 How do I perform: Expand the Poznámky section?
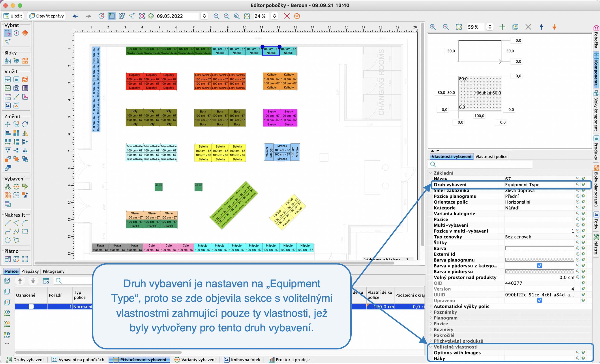coord(431,312)
